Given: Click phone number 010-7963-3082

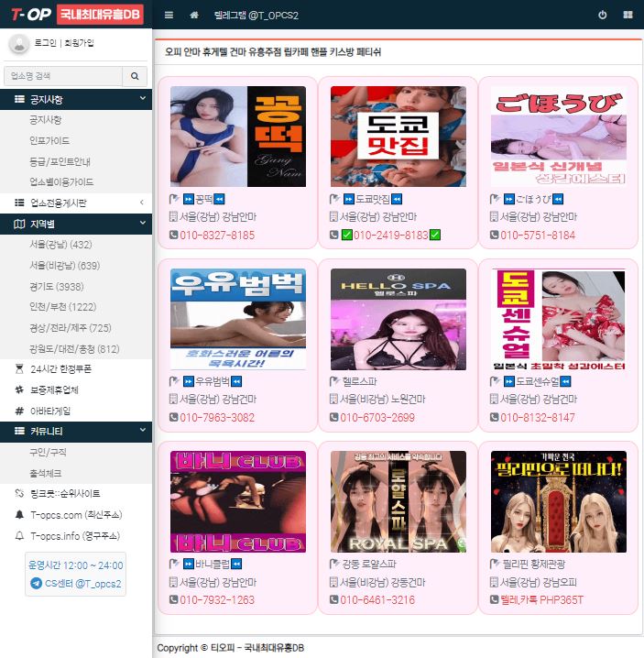Looking at the screenshot, I should point(217,418).
